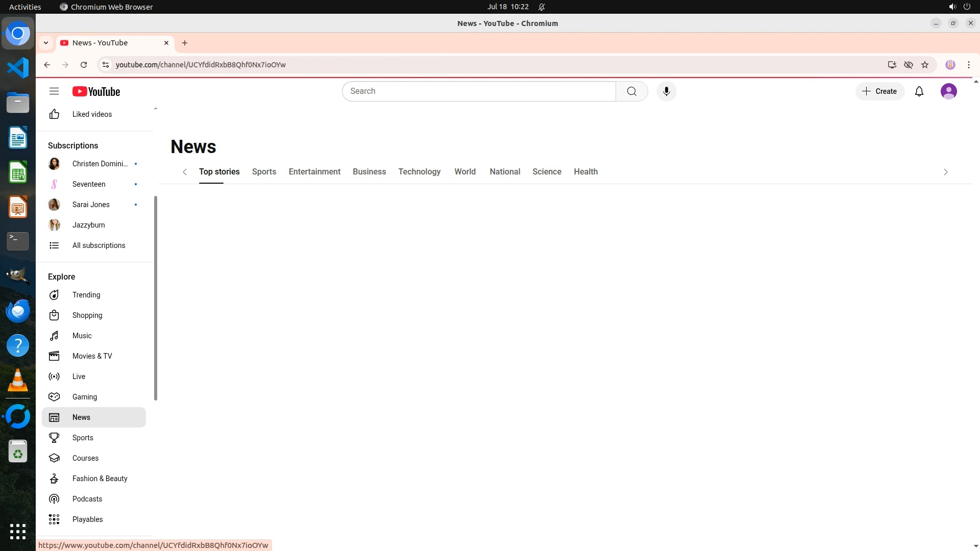Click the search magnifier button
980x551 pixels.
point(631,91)
